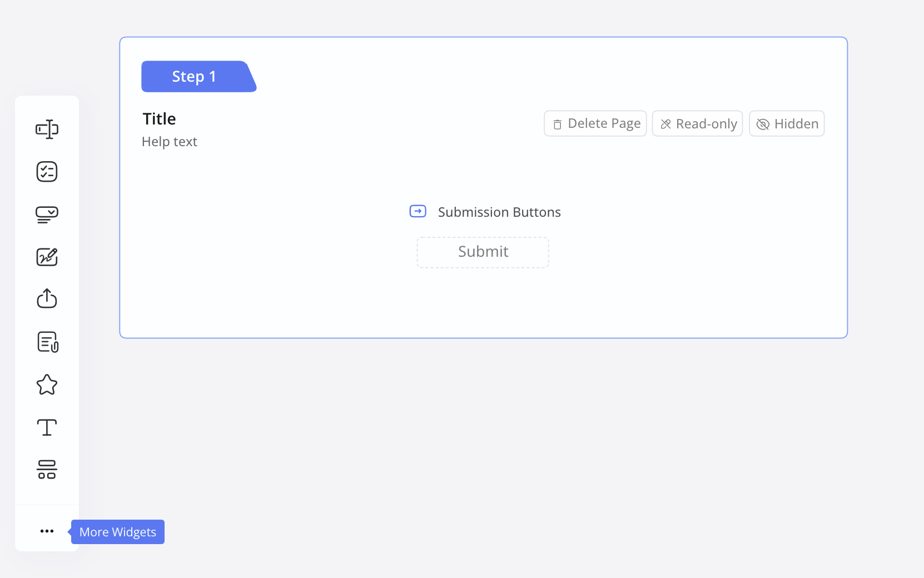
Task: Toggle the Hidden page option
Action: pyautogui.click(x=787, y=124)
